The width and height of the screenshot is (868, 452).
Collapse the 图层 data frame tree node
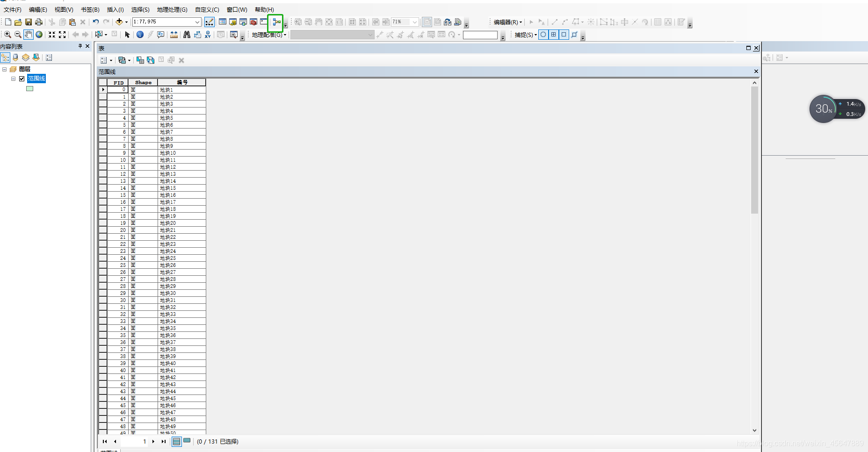(x=5, y=69)
